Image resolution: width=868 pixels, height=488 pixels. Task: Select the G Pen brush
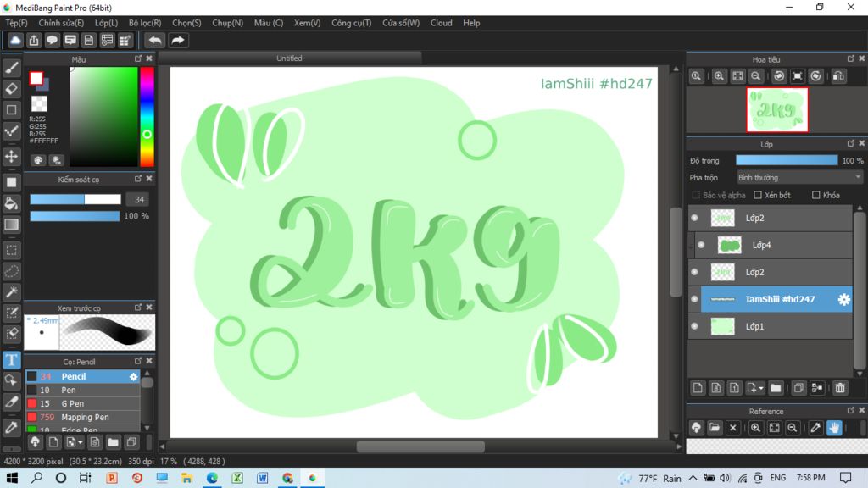(x=82, y=403)
